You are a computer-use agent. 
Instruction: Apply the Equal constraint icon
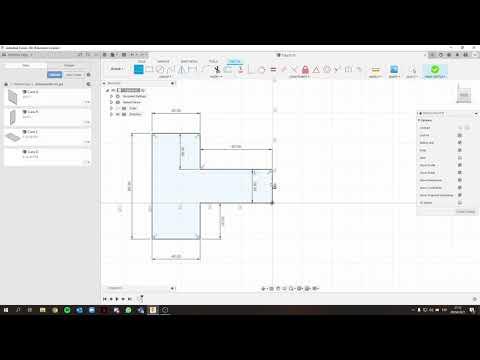coord(273,69)
